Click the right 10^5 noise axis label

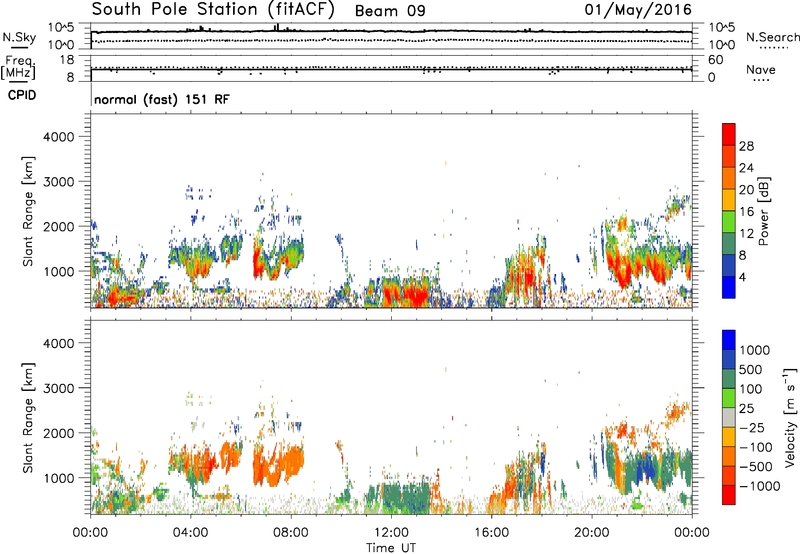[722, 28]
